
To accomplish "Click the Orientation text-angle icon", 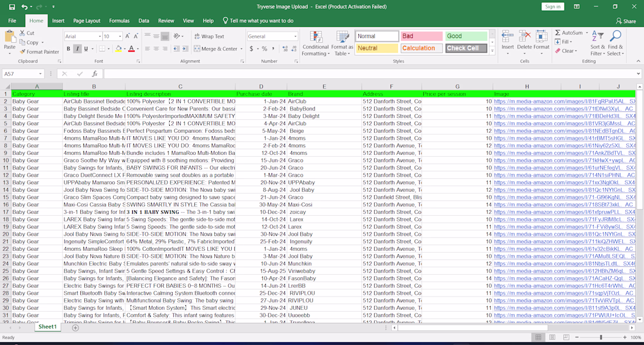I will point(177,36).
